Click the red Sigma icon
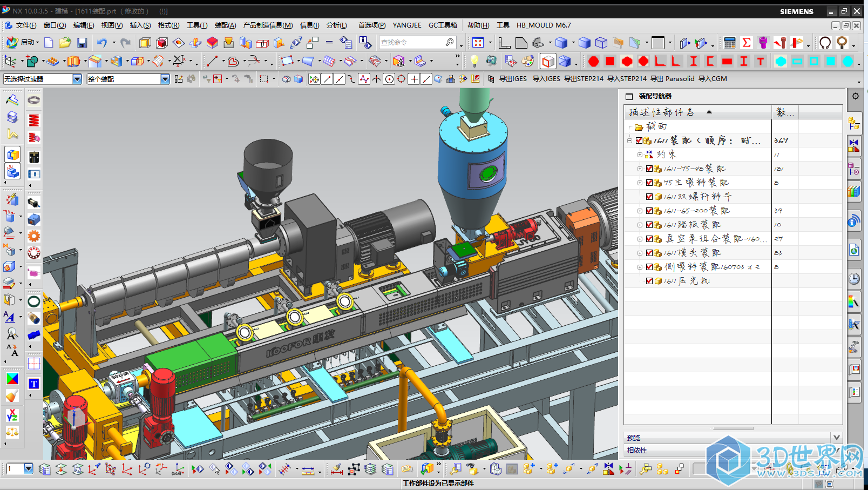Image resolution: width=868 pixels, height=490 pixels. click(747, 43)
